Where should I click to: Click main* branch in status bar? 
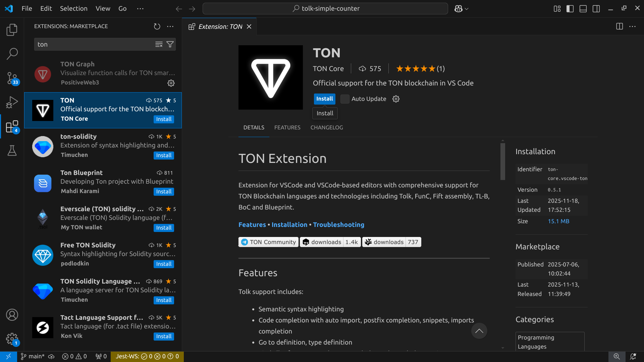(x=33, y=356)
